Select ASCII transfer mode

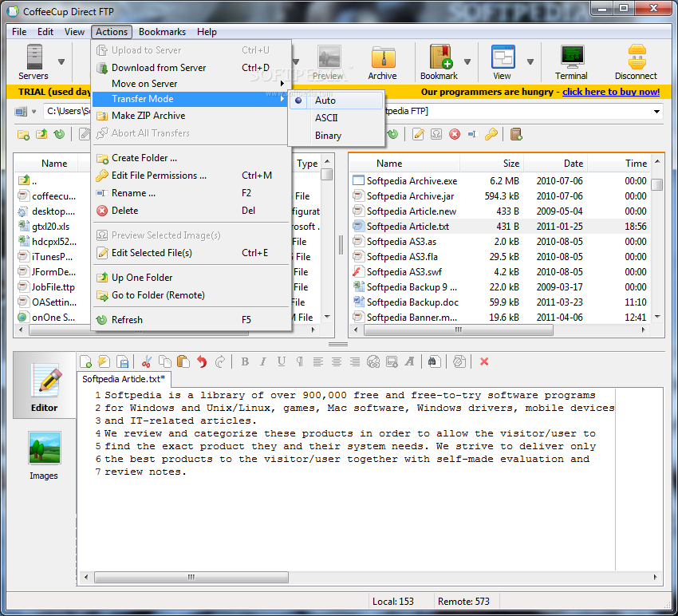pyautogui.click(x=337, y=117)
